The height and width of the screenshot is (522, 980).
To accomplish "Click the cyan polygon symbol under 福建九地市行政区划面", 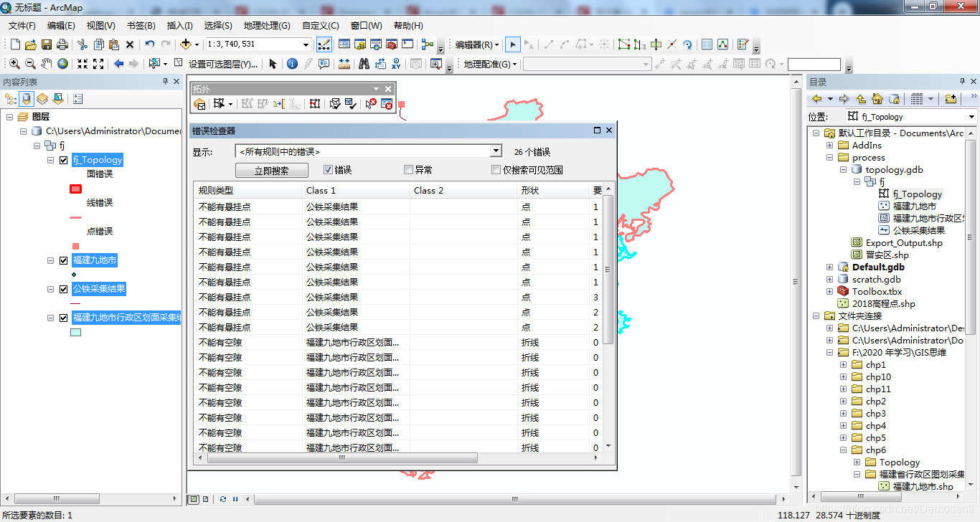I will click(75, 332).
